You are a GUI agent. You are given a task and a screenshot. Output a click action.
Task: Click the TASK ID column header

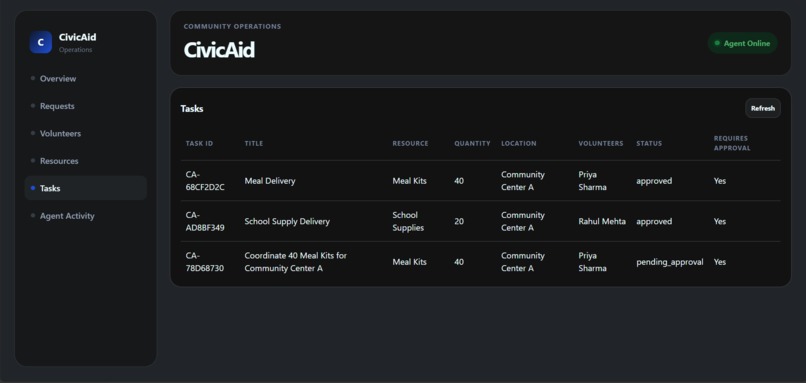[x=199, y=143]
